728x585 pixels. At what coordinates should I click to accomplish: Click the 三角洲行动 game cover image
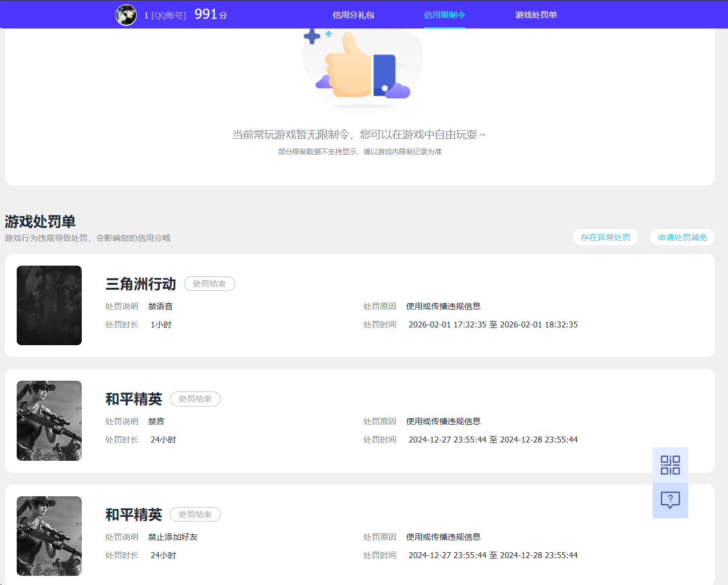49,305
